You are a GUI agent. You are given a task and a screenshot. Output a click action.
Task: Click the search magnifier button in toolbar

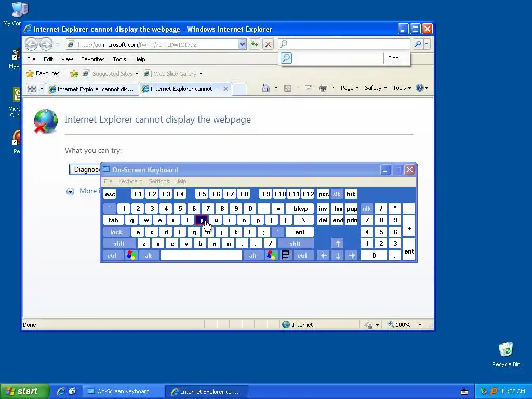click(418, 44)
